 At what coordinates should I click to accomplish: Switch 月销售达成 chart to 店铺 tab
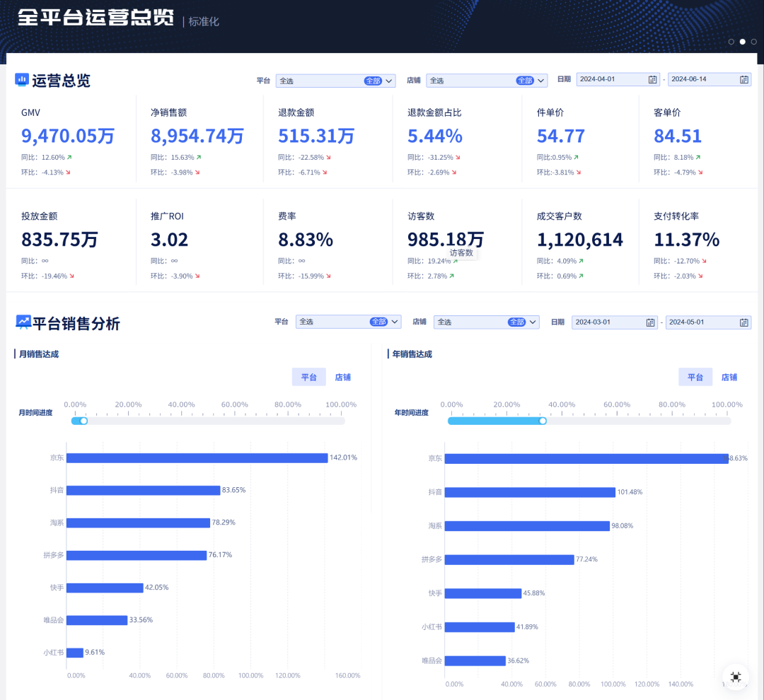point(342,377)
